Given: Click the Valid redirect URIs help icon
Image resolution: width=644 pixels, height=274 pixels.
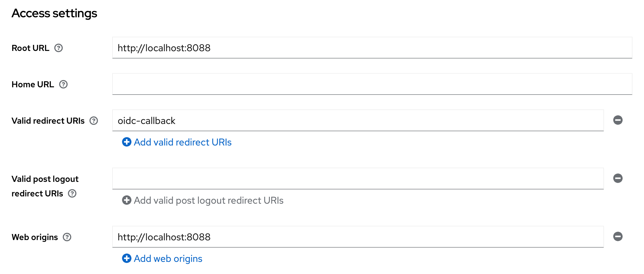Looking at the screenshot, I should pos(94,121).
